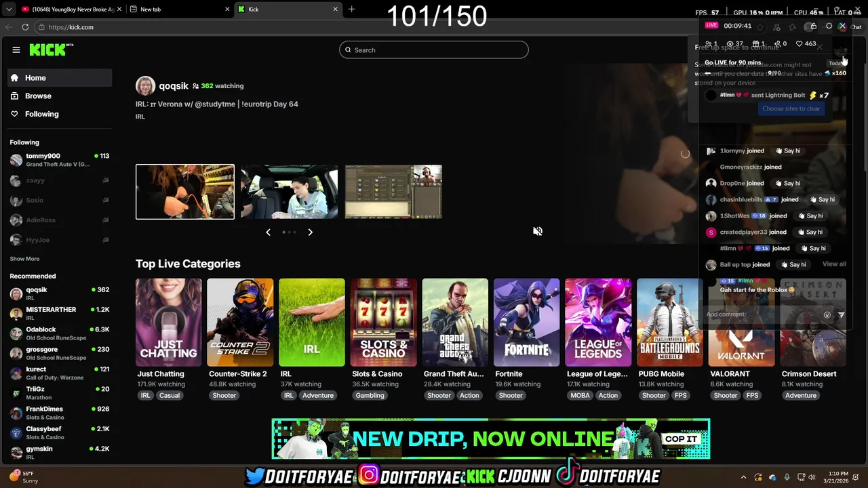The height and width of the screenshot is (488, 868).
Task: Click the MOBA tag
Action: coord(580,396)
